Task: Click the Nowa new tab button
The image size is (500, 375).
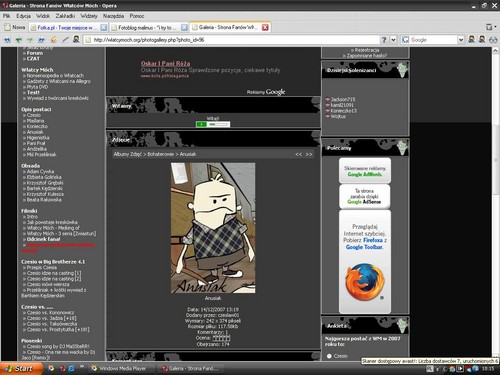Action: click(x=15, y=27)
